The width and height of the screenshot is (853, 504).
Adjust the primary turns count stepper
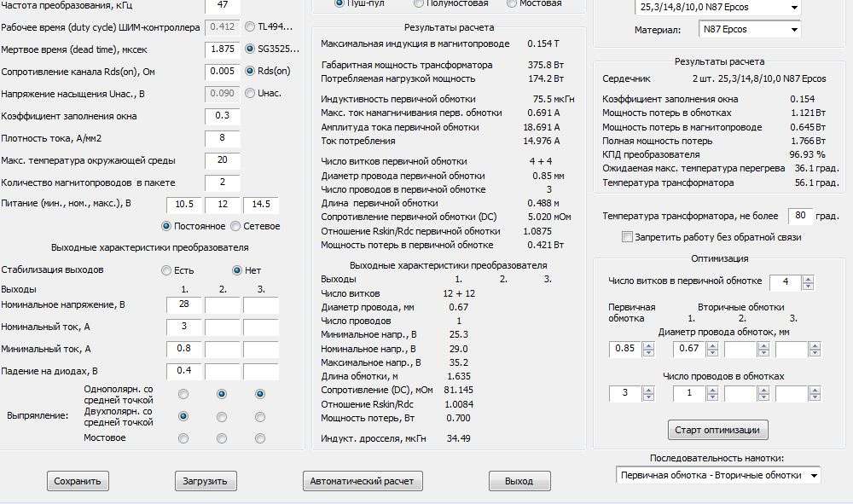click(x=808, y=282)
